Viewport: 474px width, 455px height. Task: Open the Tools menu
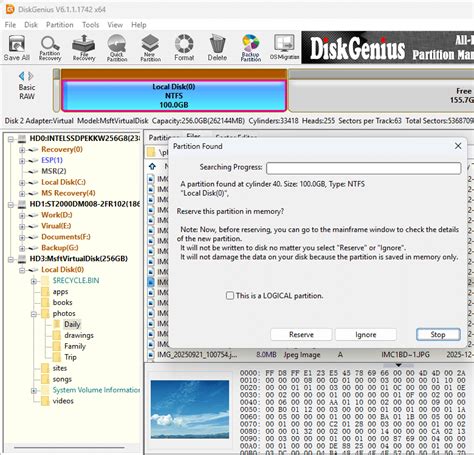pos(91,25)
